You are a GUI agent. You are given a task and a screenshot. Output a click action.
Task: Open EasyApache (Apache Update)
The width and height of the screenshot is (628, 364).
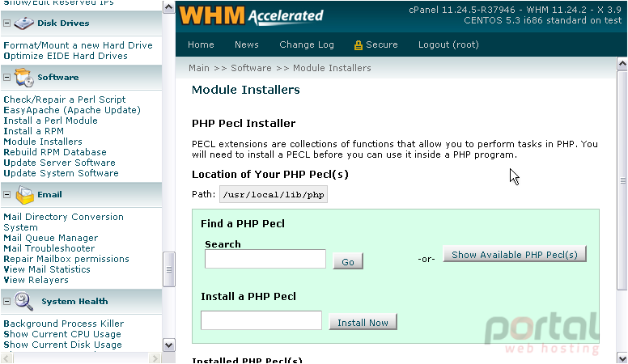(72, 110)
